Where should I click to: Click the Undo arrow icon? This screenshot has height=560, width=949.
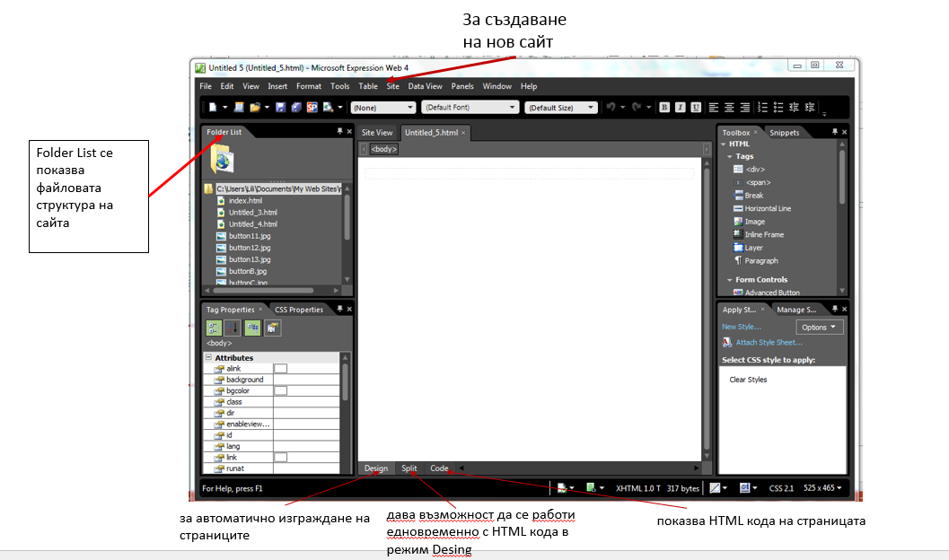tap(611, 107)
